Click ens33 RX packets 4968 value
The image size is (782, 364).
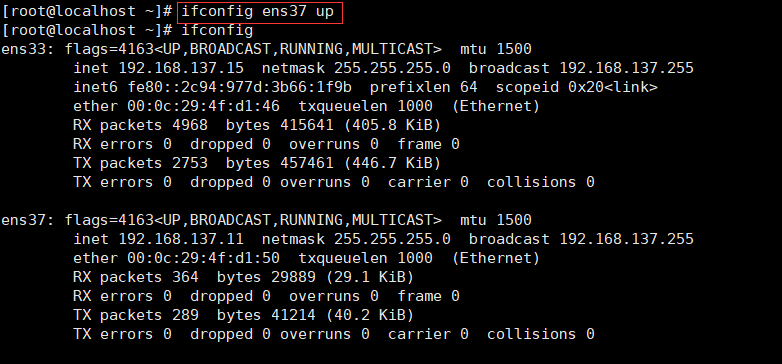pyautogui.click(x=190, y=125)
